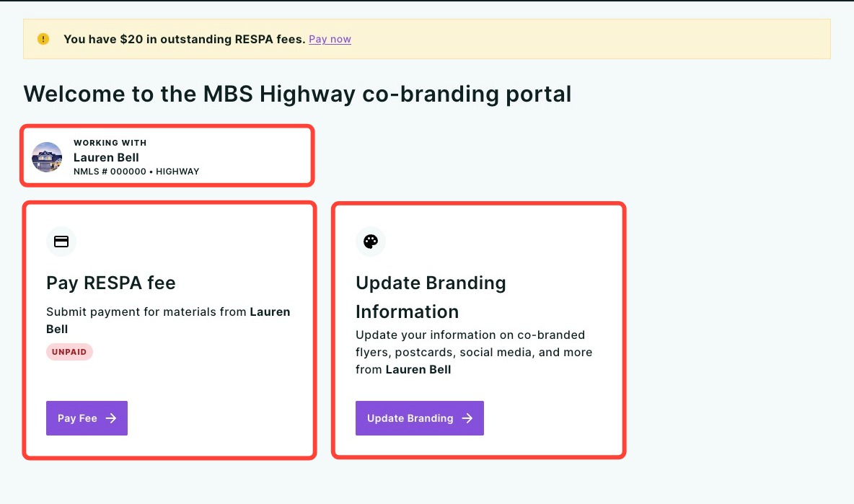
Task: Click the credit card icon
Action: (x=61, y=242)
